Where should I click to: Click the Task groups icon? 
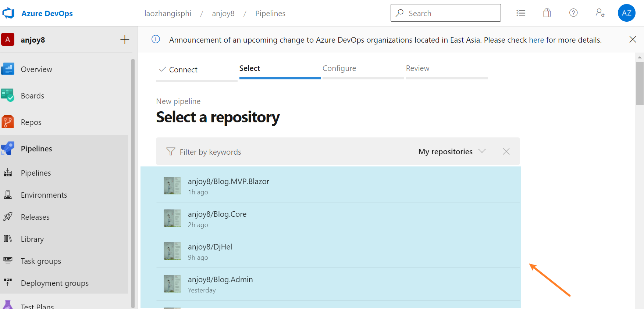8,260
